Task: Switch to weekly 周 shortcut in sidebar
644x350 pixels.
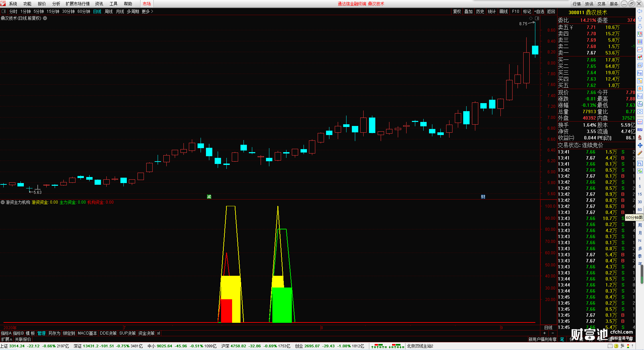Action: click(640, 225)
